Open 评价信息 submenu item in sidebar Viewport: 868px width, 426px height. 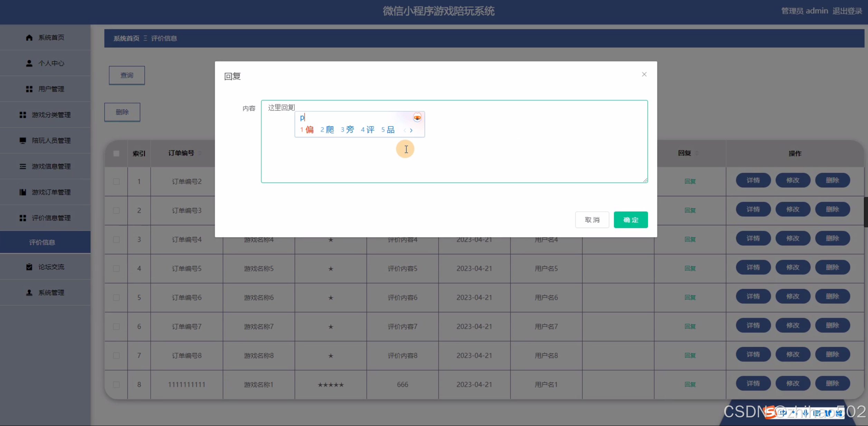[x=42, y=242]
